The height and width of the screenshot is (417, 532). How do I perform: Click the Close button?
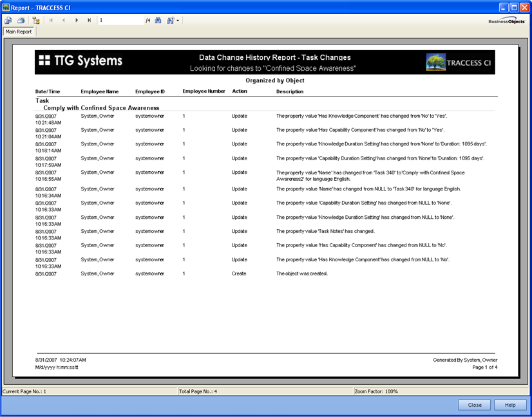pyautogui.click(x=474, y=405)
